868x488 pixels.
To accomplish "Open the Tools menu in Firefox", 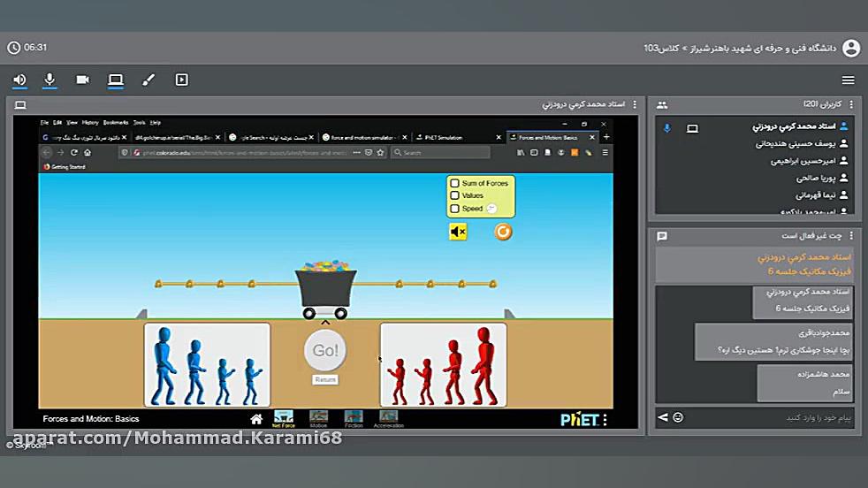I will pyautogui.click(x=139, y=122).
